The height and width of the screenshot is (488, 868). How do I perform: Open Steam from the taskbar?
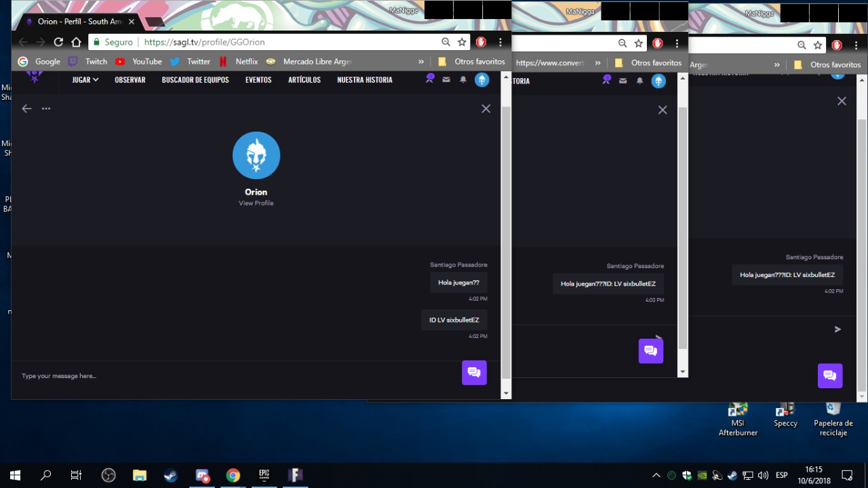point(171,475)
